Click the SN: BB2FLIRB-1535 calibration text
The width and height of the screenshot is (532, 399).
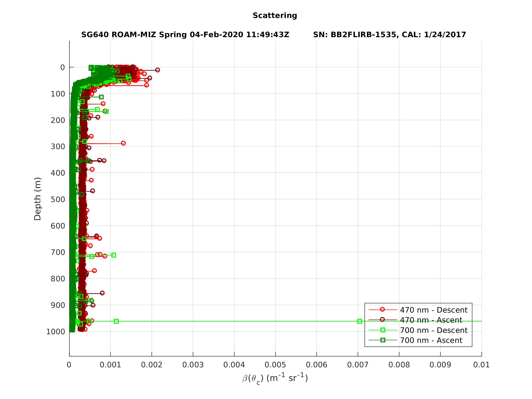coord(389,35)
